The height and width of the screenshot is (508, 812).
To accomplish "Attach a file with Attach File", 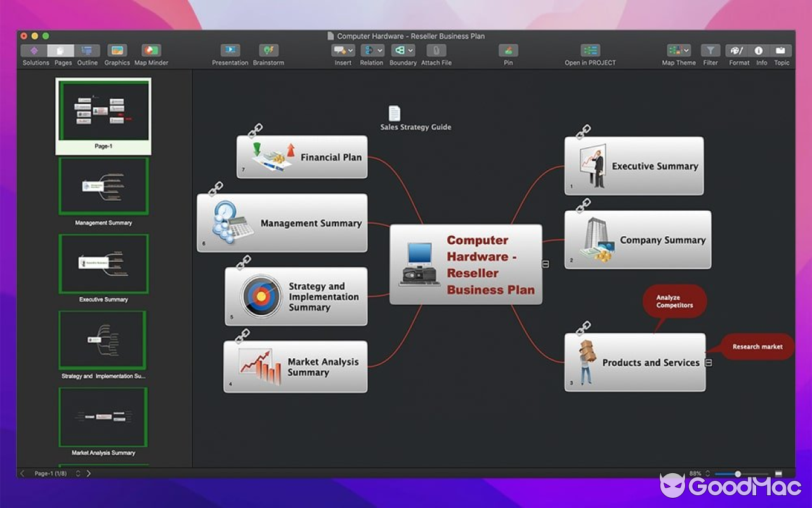I will tap(436, 50).
